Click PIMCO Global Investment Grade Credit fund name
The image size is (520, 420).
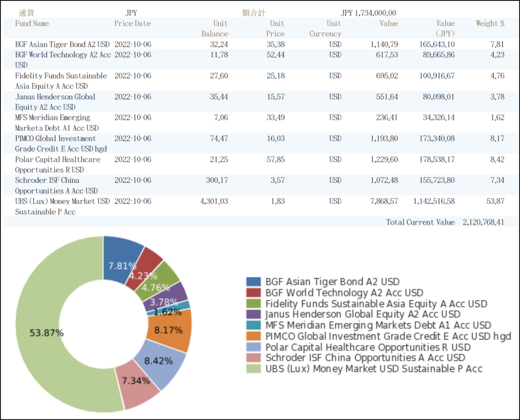coord(61,144)
